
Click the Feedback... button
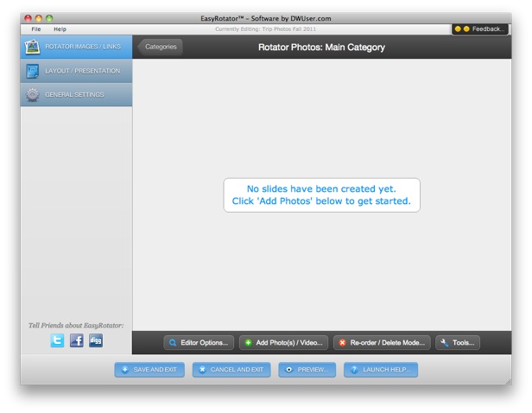[479, 29]
